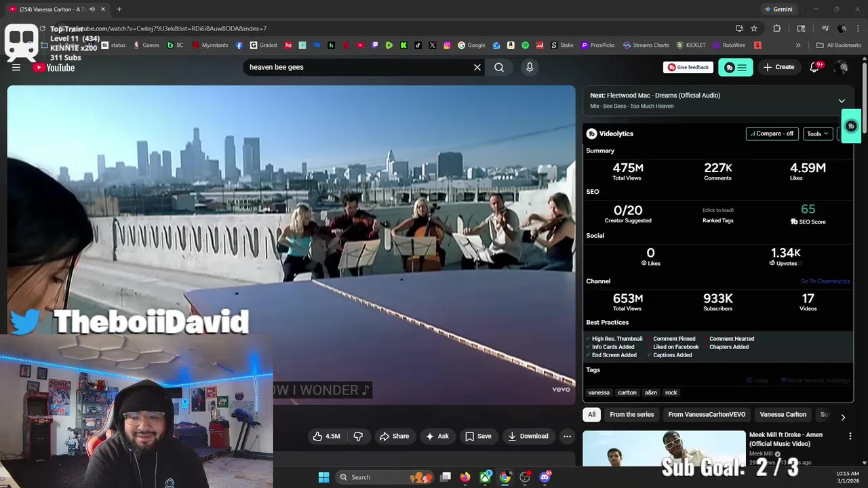Show search rankings for tags

coord(816,380)
